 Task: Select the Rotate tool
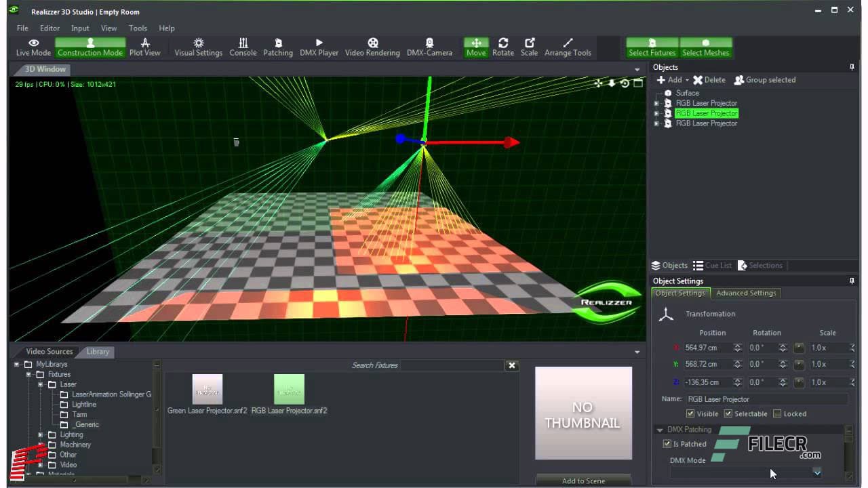[503, 46]
